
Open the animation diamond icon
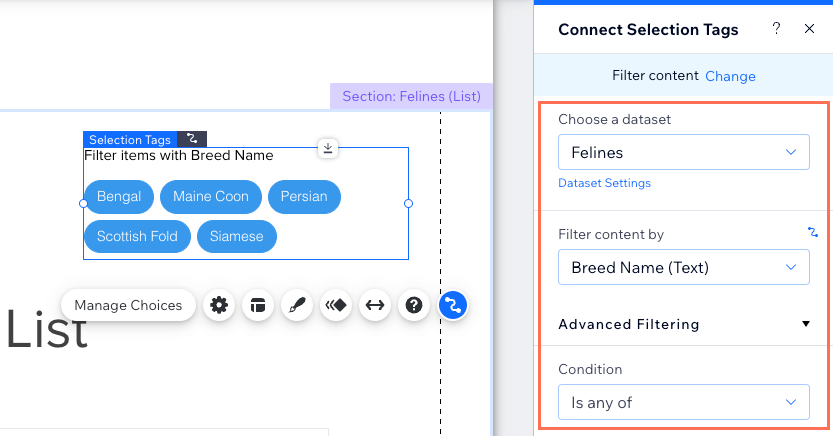coord(336,305)
